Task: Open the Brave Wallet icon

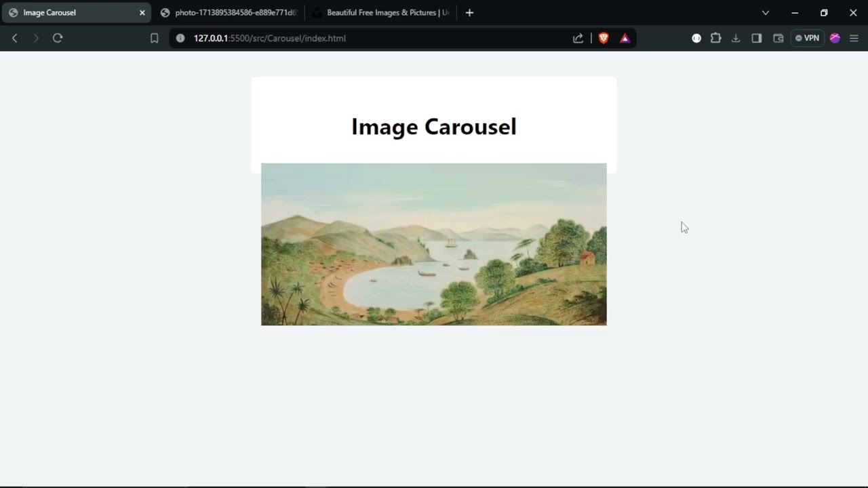Action: [778, 38]
